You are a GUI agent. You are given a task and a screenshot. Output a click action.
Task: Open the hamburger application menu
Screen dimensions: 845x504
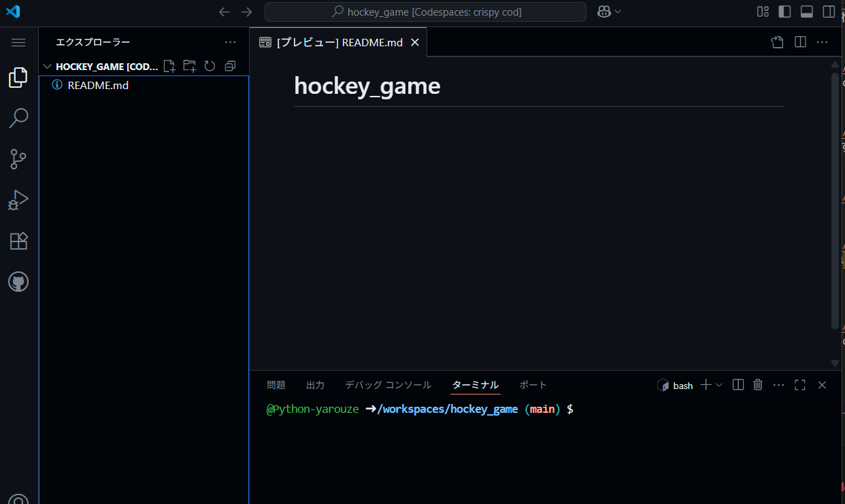tap(18, 42)
